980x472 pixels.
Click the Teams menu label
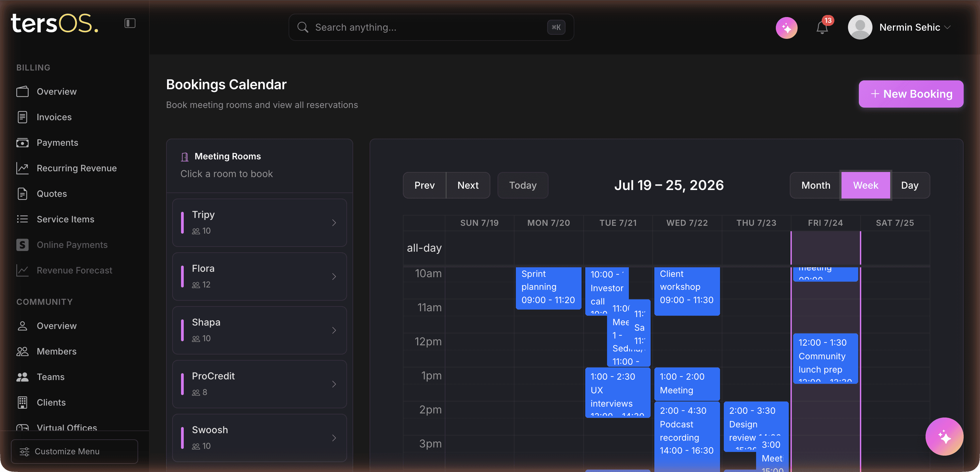point(51,377)
